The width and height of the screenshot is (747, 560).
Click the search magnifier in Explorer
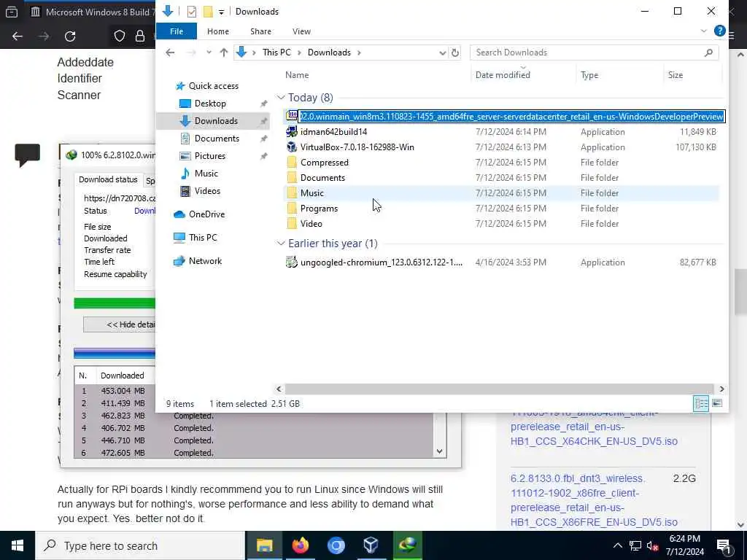coord(708,52)
